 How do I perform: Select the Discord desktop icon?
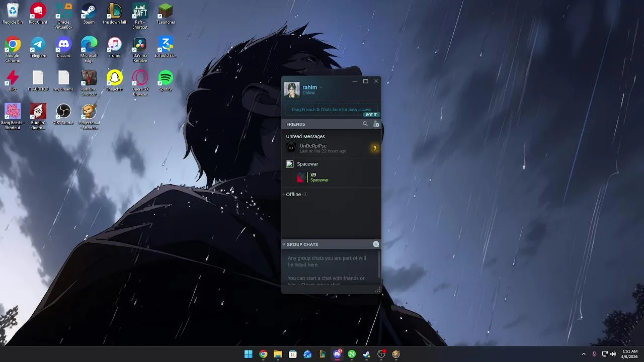tap(64, 47)
